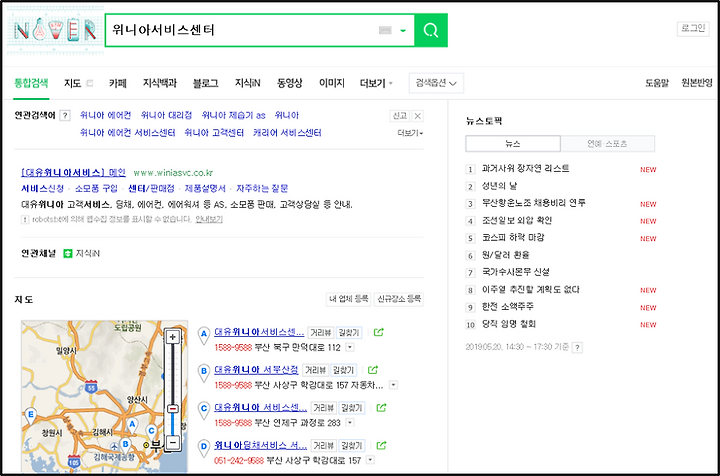Click the 도움말 link
The height and width of the screenshot is (476, 720).
click(657, 83)
